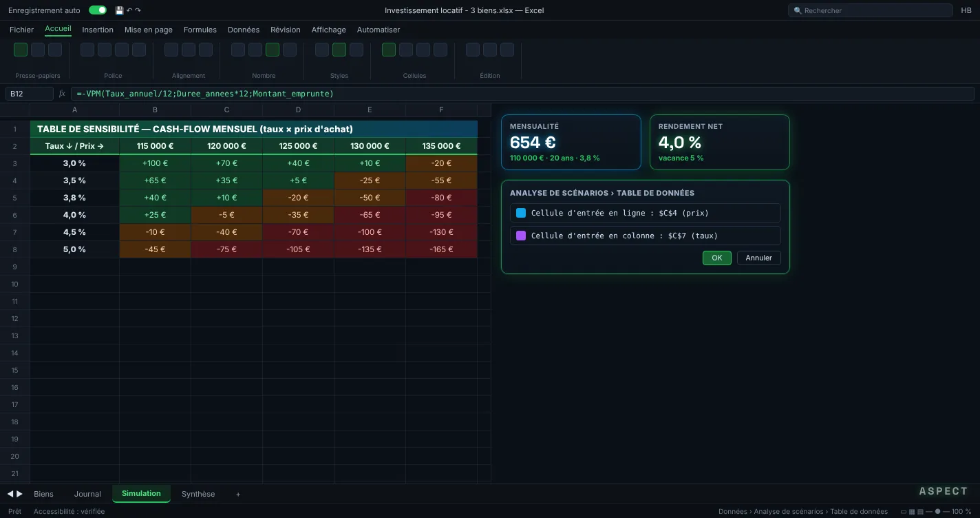Click the first Presse-papiers ribbon button
980x518 pixels.
(21, 50)
